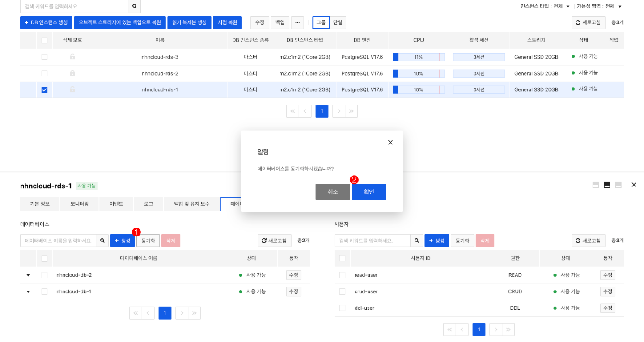Click the DB 인스턴스 생성 button
Viewport: 644px width, 342px height.
click(46, 22)
